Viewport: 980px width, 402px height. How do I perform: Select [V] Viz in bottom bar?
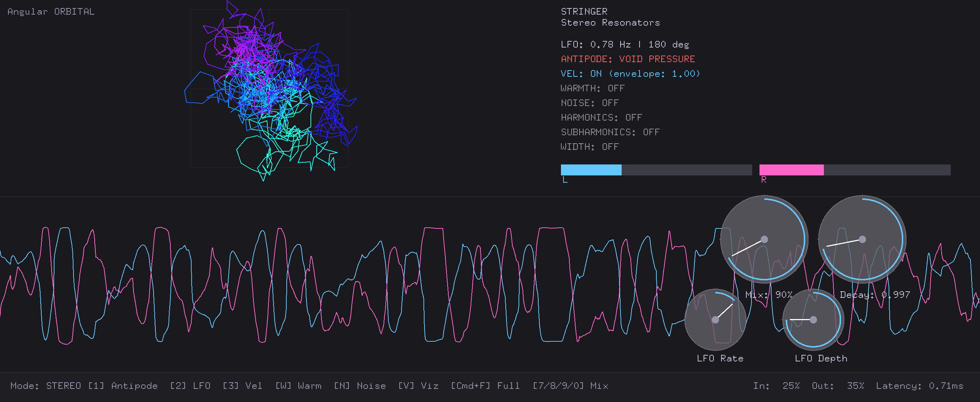click(418, 386)
